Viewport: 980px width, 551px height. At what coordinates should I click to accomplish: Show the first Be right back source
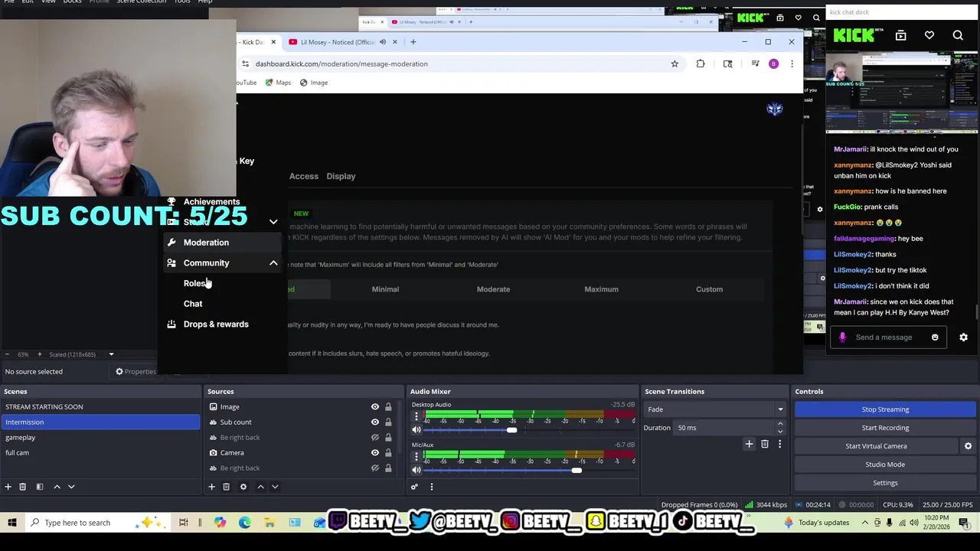tap(375, 438)
